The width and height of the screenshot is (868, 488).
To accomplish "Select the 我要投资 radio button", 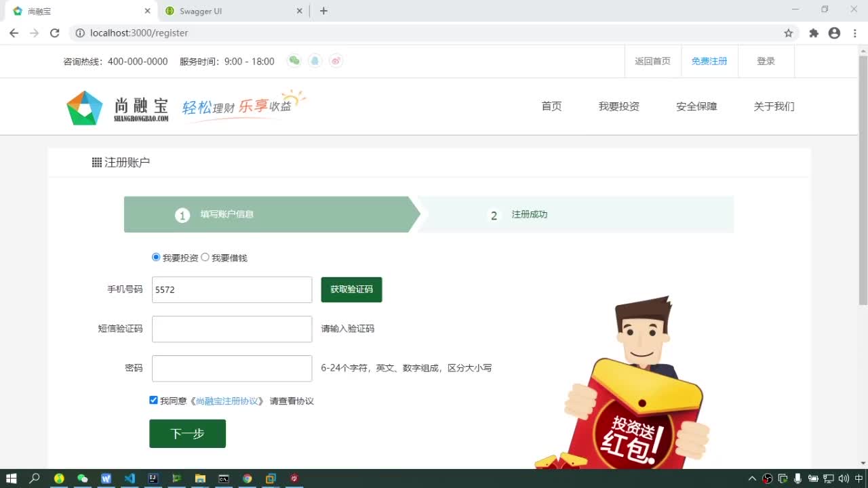I will point(156,258).
